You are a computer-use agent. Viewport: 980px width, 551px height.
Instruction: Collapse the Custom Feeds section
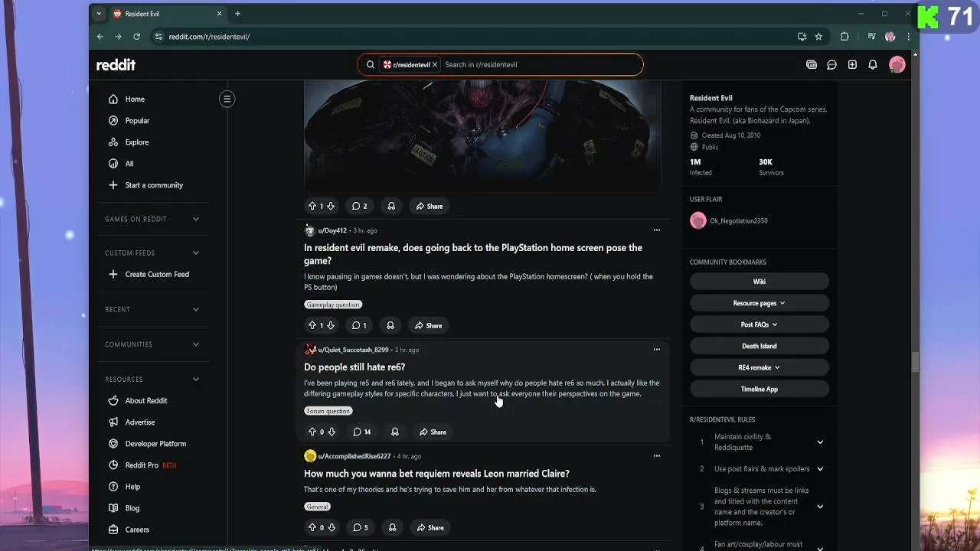(x=196, y=253)
